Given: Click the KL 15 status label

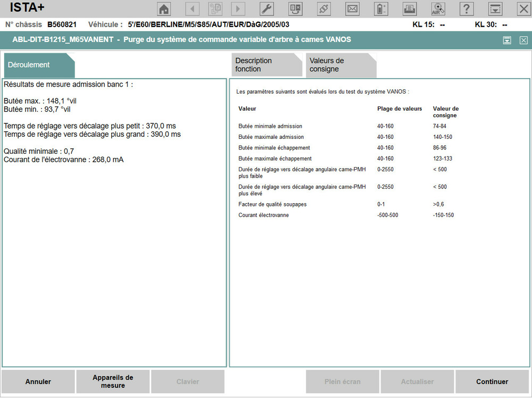Looking at the screenshot, I should click(423, 24).
